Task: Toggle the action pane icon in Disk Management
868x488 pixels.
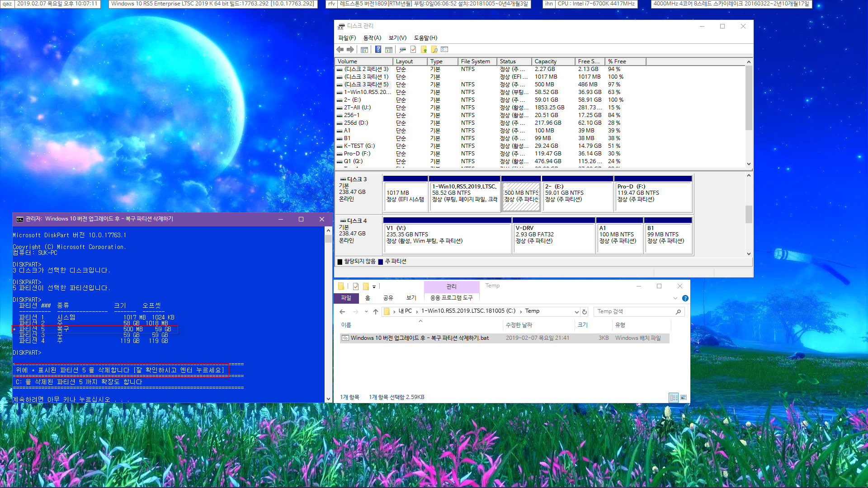Action: [x=389, y=50]
